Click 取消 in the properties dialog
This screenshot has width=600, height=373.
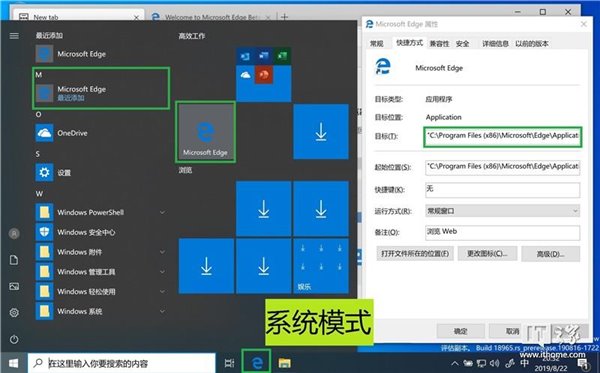point(512,331)
